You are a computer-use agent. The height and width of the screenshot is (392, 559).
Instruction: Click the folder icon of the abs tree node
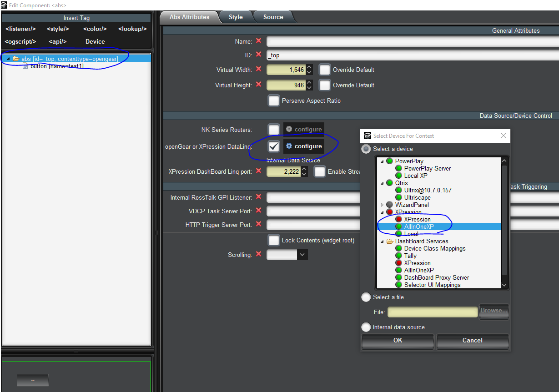pyautogui.click(x=16, y=59)
